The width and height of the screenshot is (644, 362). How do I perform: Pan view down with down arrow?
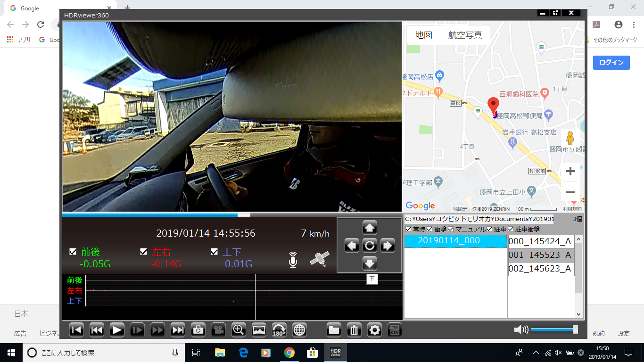pyautogui.click(x=370, y=263)
